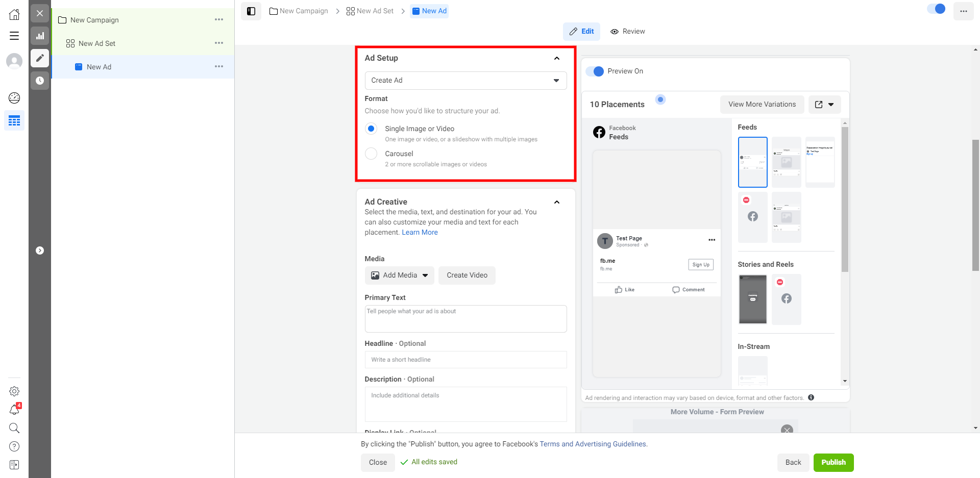Viewport: 980px width, 478px height.
Task: Click the bottom panel toggle icon in left rail
Action: point(14,465)
